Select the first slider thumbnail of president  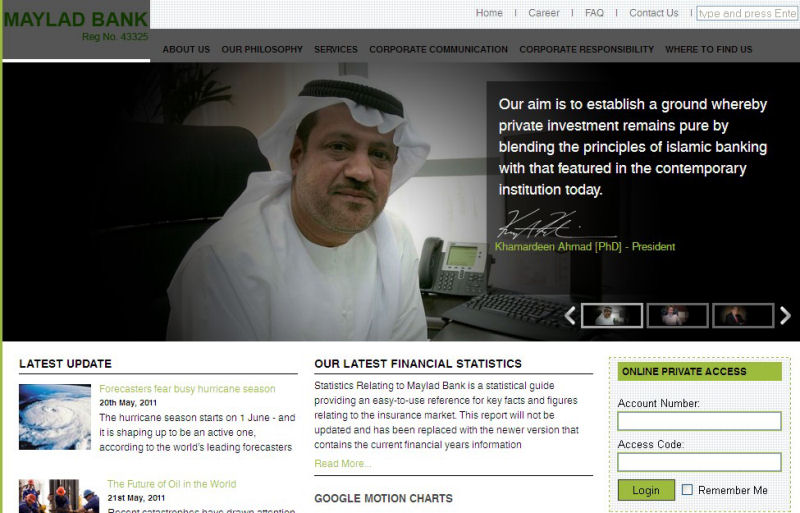[612, 315]
